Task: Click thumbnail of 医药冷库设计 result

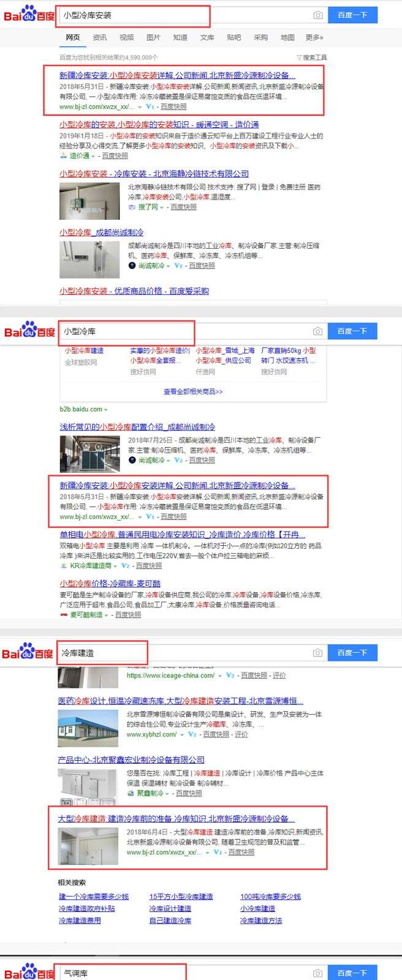Action: [x=87, y=728]
